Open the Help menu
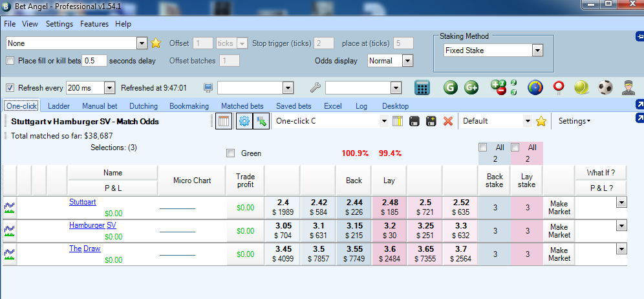This screenshot has height=299, width=644. click(x=123, y=24)
